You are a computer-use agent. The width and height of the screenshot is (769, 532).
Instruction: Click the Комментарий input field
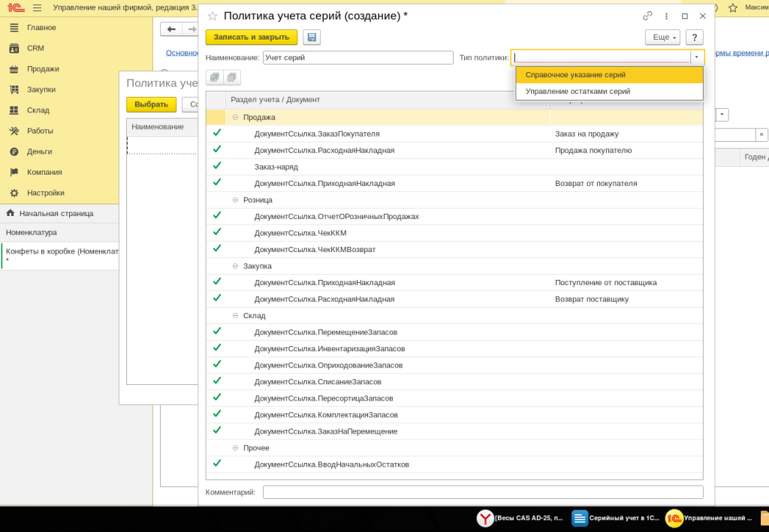(483, 492)
